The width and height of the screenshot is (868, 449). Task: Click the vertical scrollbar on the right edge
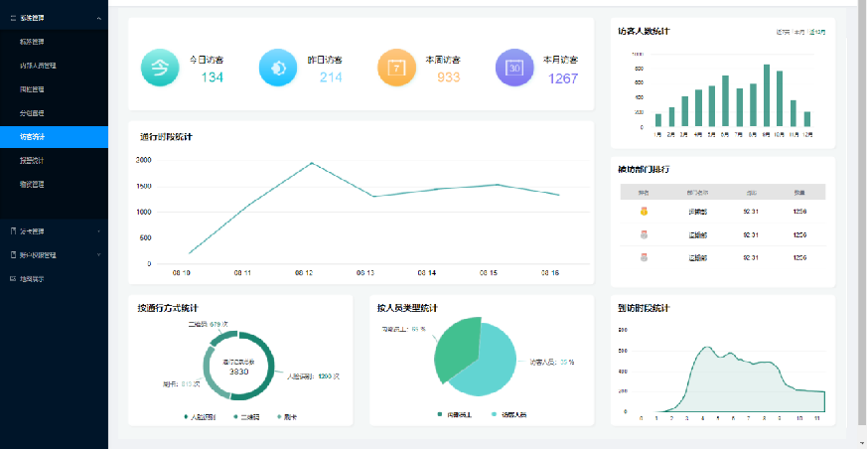[x=861, y=199]
